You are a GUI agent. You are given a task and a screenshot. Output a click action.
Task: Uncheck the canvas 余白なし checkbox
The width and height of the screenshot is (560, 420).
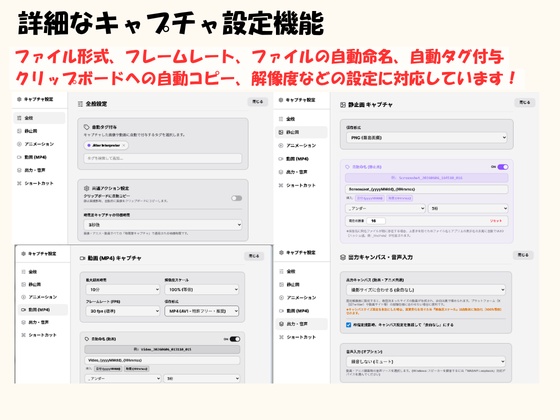pos(349,325)
